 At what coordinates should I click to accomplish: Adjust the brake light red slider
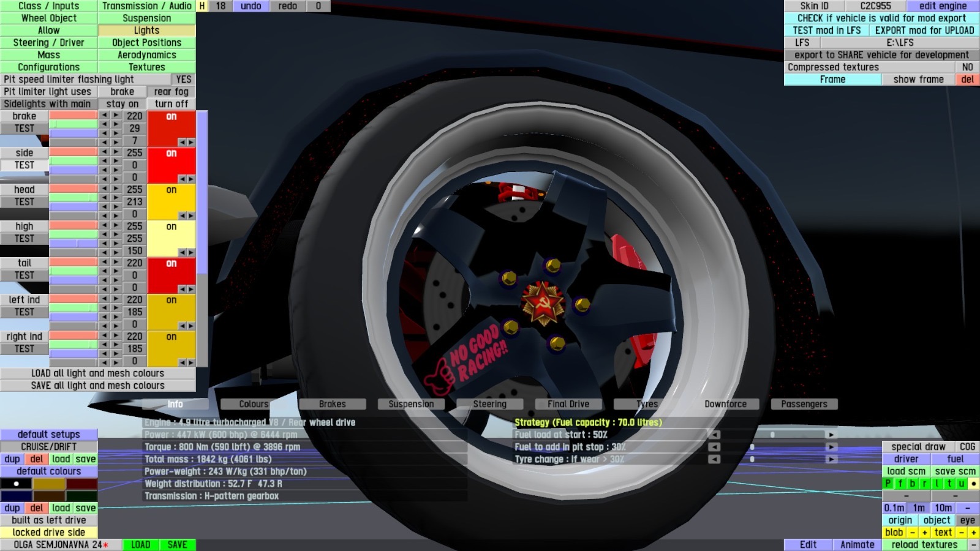point(73,115)
